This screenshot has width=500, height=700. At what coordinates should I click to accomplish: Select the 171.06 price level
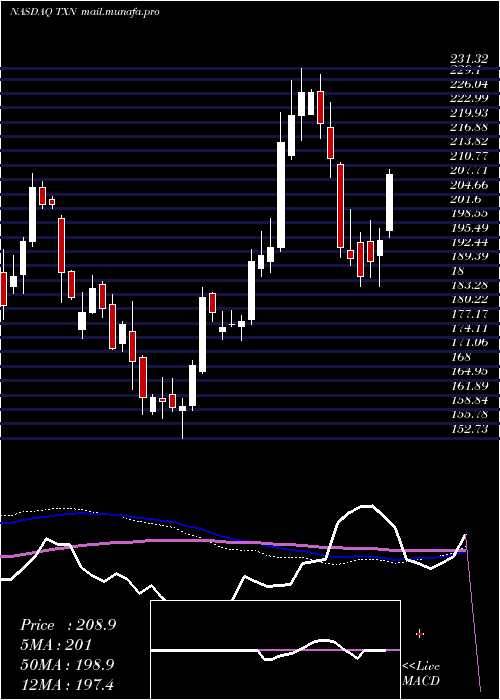pos(469,342)
